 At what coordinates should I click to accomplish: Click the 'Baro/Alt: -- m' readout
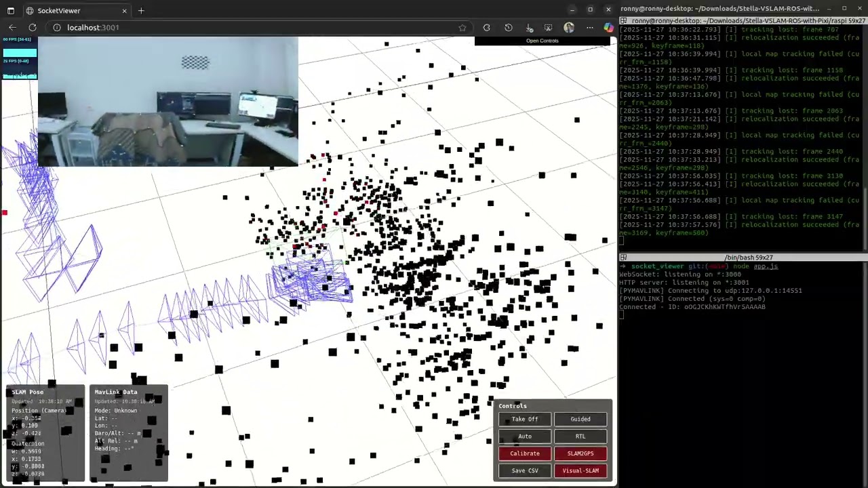click(118, 434)
